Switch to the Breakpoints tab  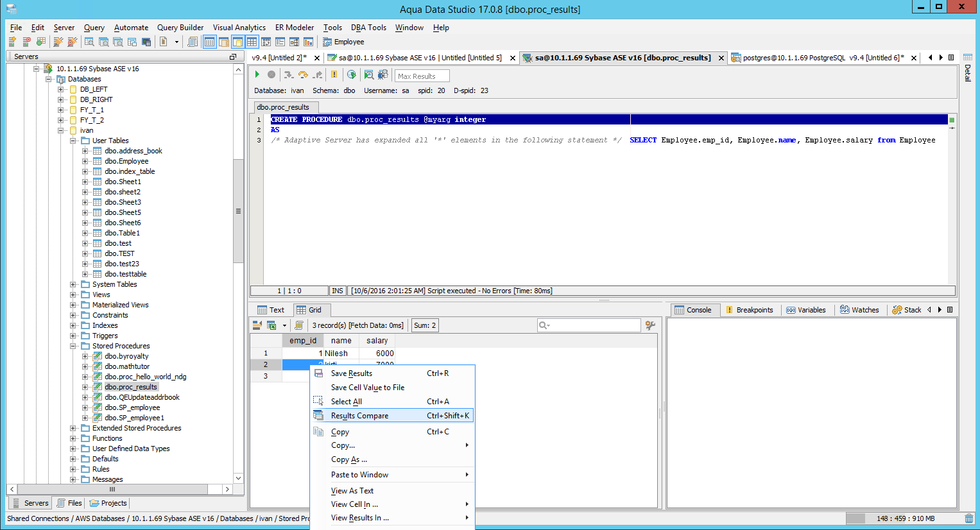[x=749, y=310]
